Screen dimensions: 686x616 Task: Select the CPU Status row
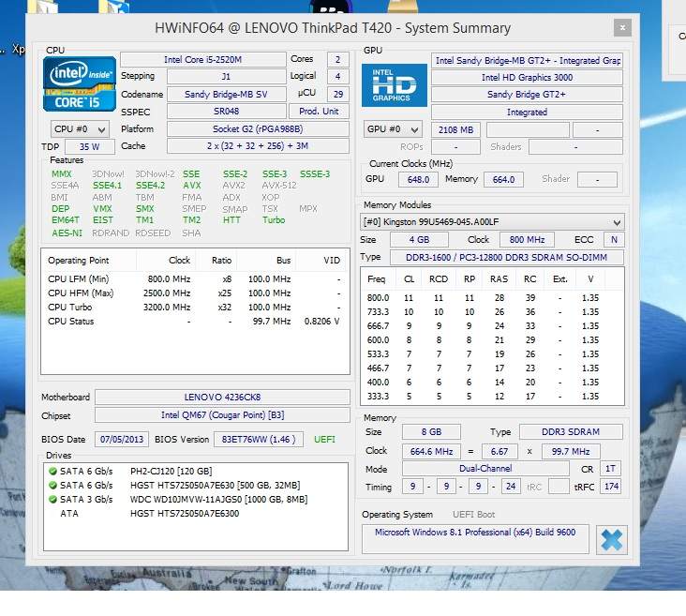click(x=195, y=321)
